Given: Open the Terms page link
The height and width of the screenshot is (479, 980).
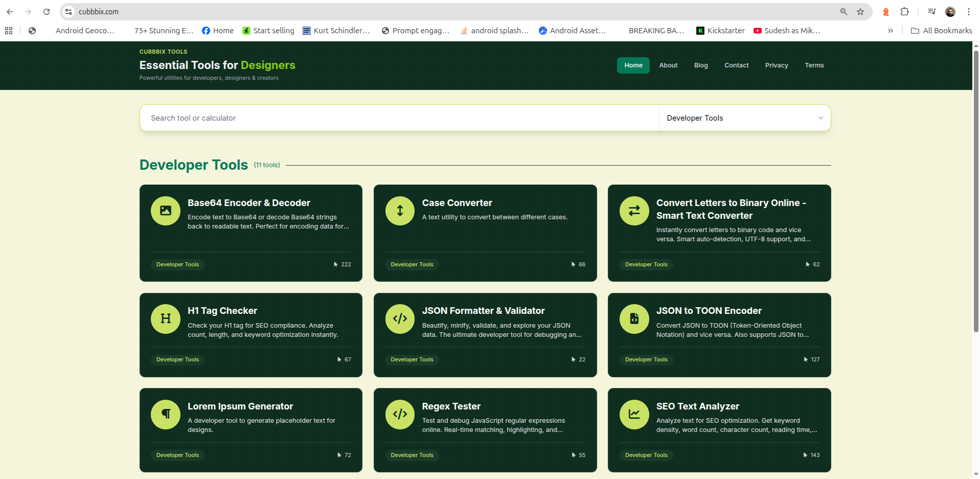Looking at the screenshot, I should click(x=814, y=65).
